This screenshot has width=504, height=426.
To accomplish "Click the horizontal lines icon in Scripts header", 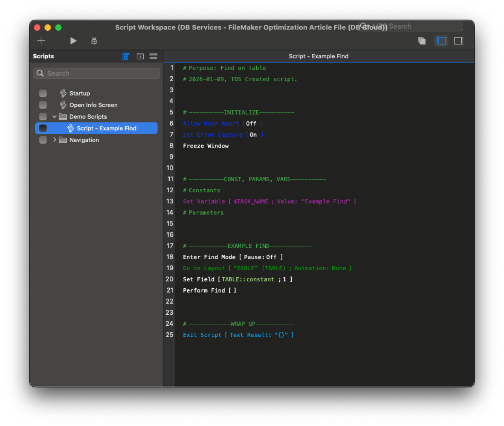I will (x=153, y=56).
